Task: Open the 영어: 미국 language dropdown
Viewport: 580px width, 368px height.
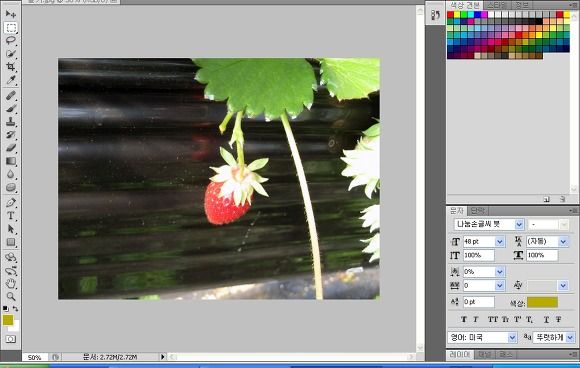Action: [512, 337]
